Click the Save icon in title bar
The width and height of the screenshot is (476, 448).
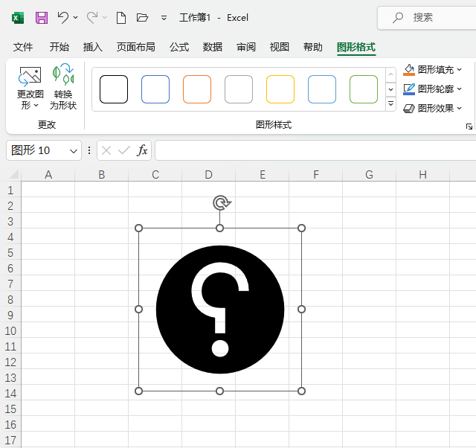(x=42, y=17)
